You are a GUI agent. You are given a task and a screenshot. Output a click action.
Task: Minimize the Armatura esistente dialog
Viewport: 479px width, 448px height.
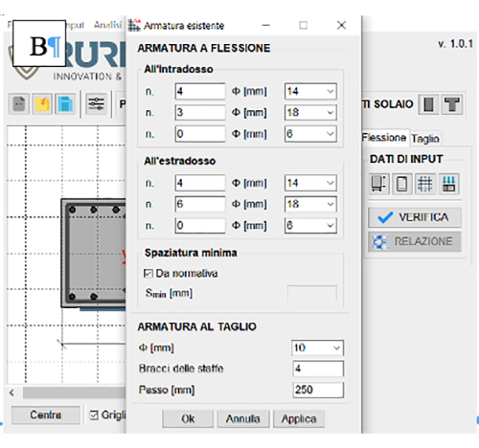265,25
